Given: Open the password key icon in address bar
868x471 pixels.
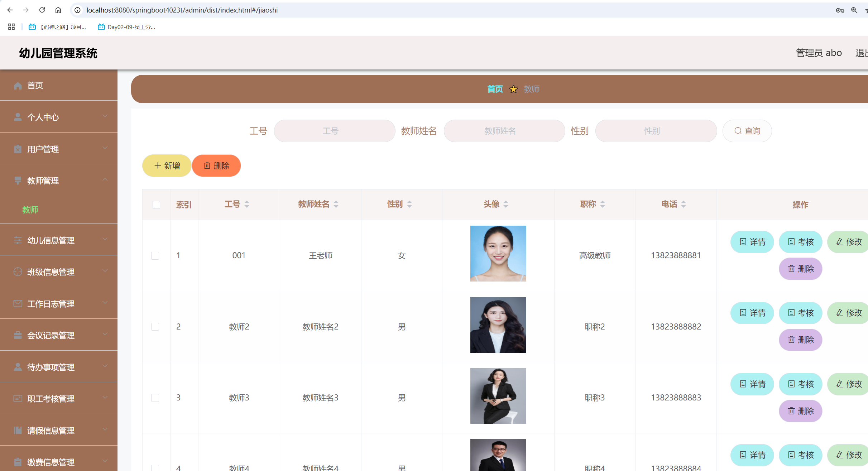Looking at the screenshot, I should tap(840, 10).
